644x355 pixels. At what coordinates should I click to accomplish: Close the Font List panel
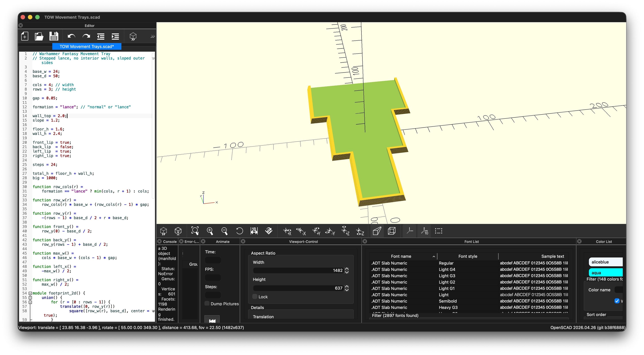(365, 241)
